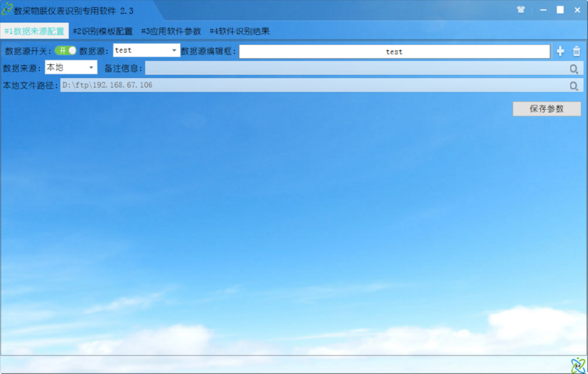Delete the data source with trash icon
The height and width of the screenshot is (374, 588).
pos(576,52)
